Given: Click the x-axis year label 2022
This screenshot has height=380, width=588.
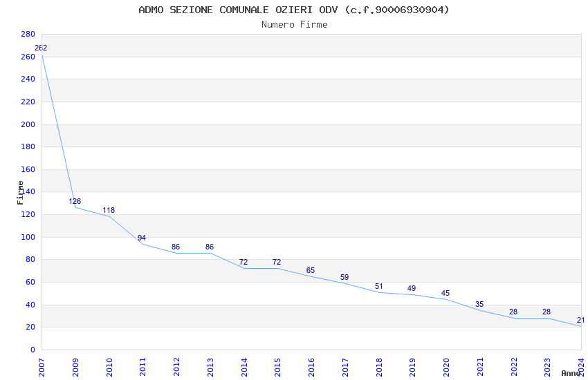Looking at the screenshot, I should click(x=514, y=368).
